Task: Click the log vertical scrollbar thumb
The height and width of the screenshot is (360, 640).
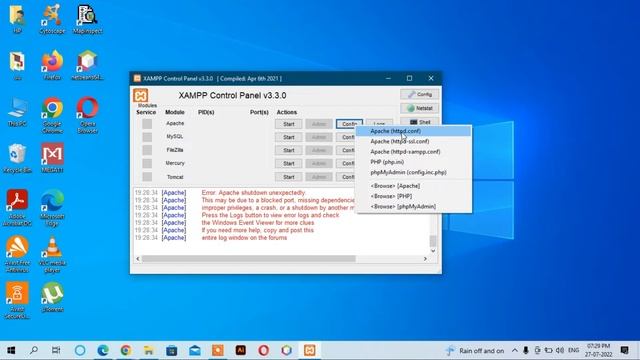Action: tap(433, 241)
